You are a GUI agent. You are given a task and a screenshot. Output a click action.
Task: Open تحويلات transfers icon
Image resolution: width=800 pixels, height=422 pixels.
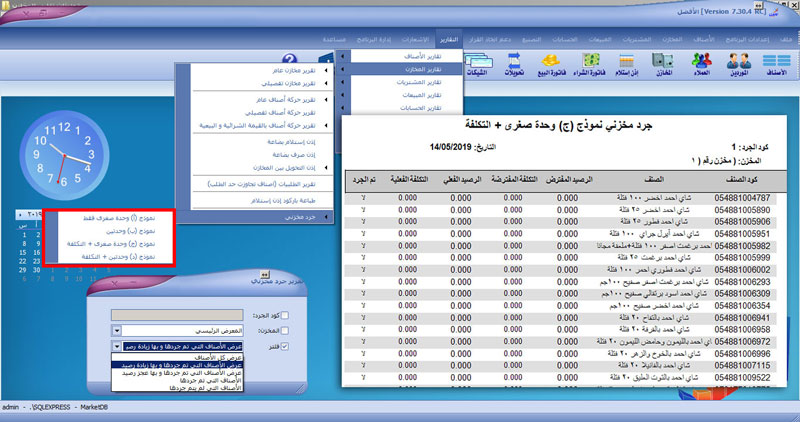pyautogui.click(x=514, y=65)
